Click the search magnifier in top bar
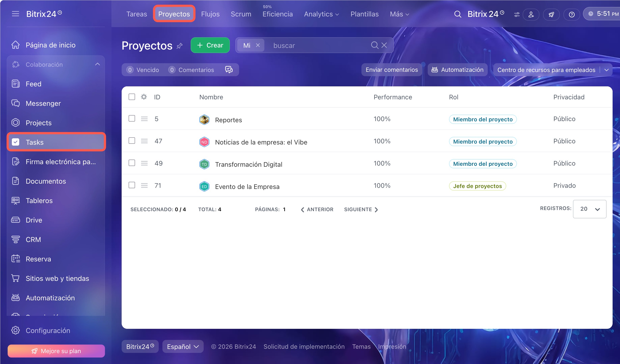 tap(457, 14)
